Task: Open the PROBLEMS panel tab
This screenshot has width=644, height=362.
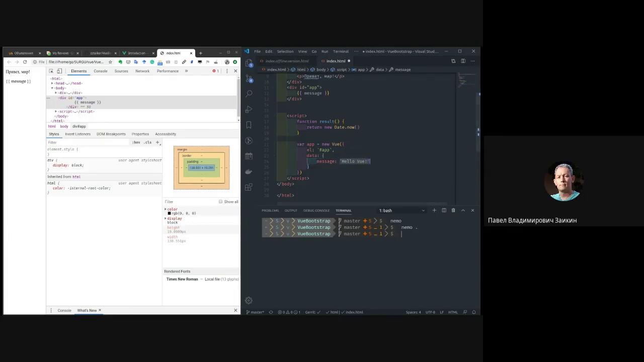Action: click(x=270, y=210)
